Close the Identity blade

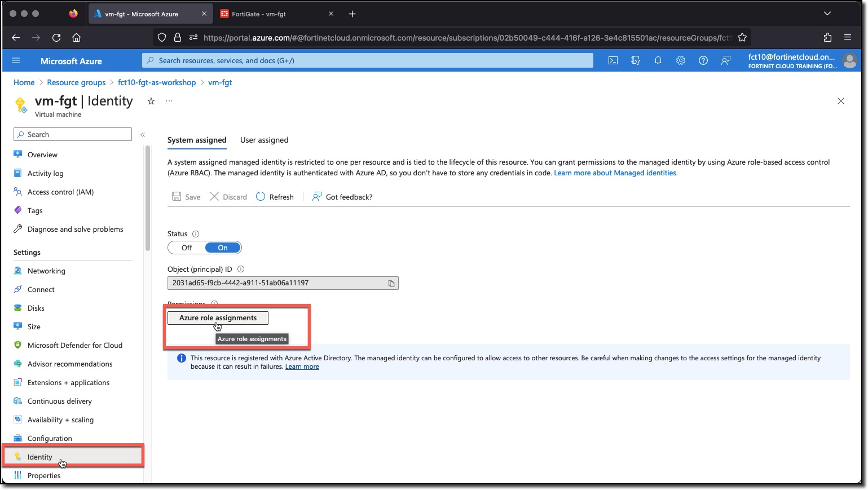(x=841, y=101)
